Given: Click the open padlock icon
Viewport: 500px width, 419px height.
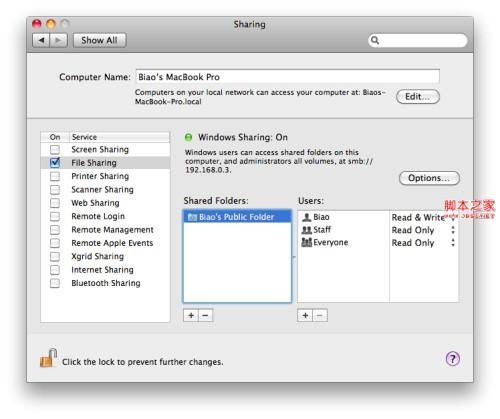Looking at the screenshot, I should pos(48,358).
